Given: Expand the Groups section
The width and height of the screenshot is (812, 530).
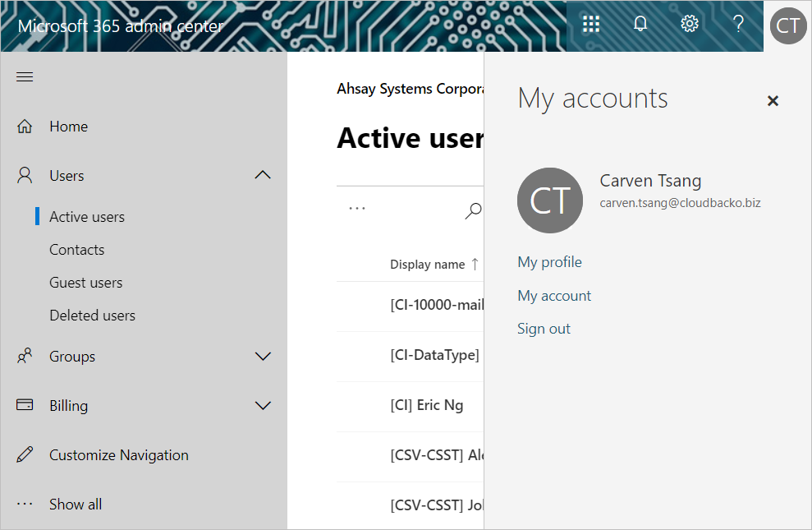Looking at the screenshot, I should pos(263,357).
